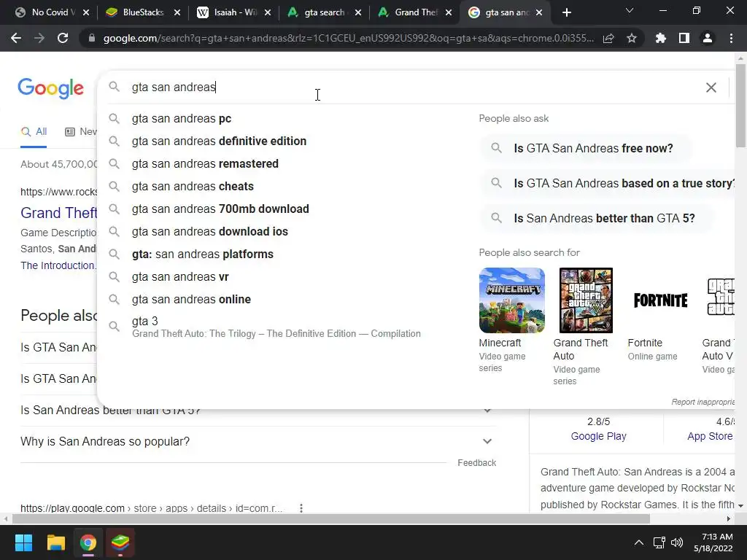The height and width of the screenshot is (560, 747).
Task: Go back using the browser back arrow
Action: (16, 38)
